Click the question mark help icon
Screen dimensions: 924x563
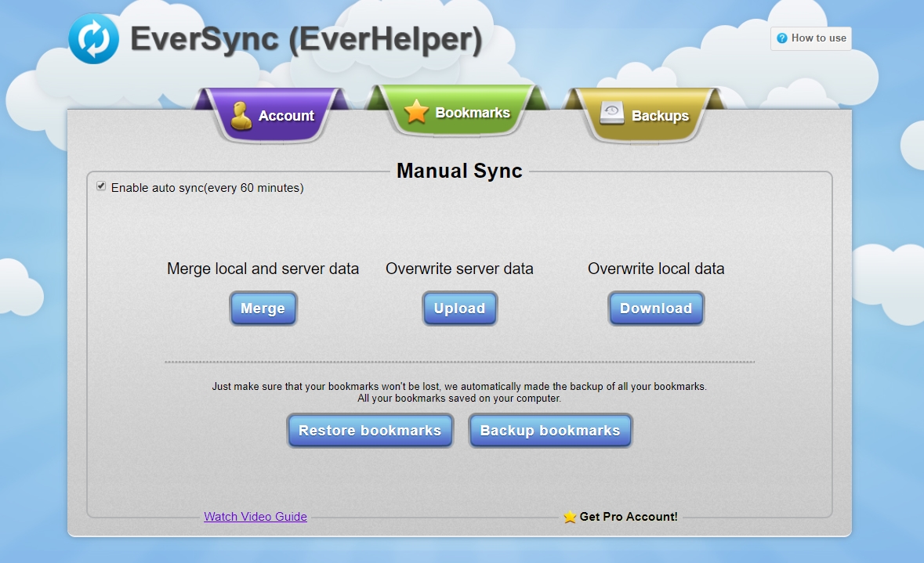point(781,38)
